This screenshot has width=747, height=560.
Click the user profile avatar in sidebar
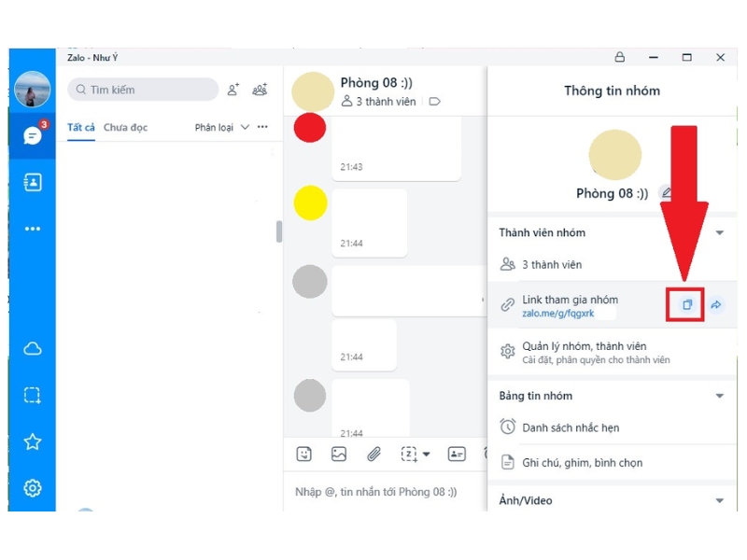tap(33, 89)
